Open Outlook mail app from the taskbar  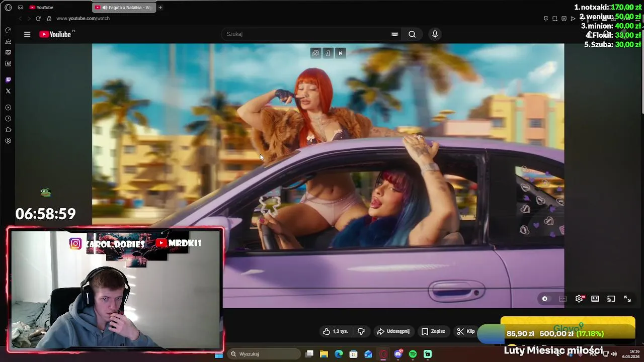click(x=368, y=354)
